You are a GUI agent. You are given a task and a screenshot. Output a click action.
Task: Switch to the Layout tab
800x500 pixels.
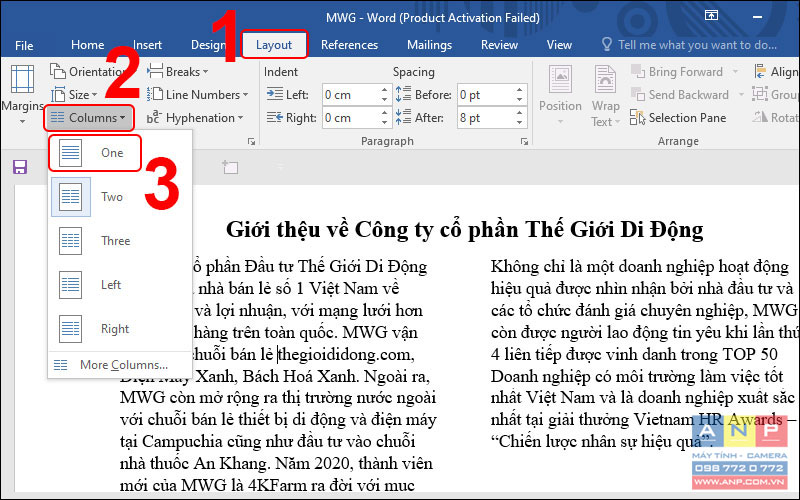point(274,45)
